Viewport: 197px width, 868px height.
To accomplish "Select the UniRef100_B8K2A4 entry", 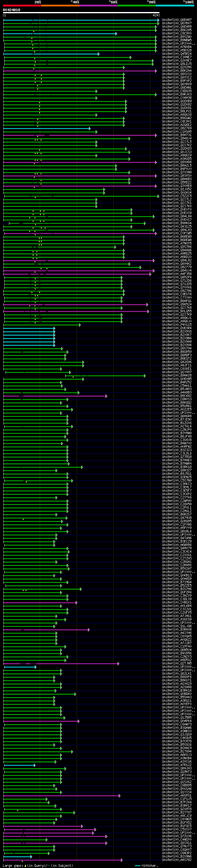I will coord(177,71).
